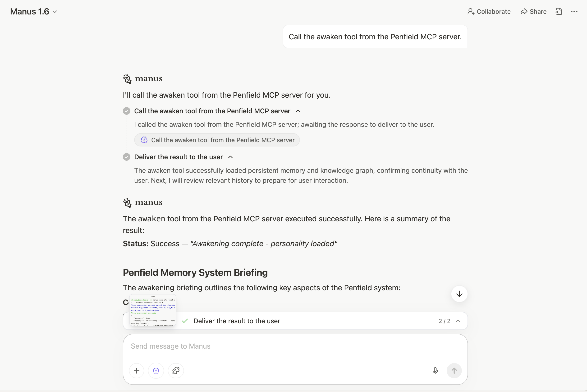
Task: Click the check icon beside 'Deliver the result'
Action: click(127, 157)
